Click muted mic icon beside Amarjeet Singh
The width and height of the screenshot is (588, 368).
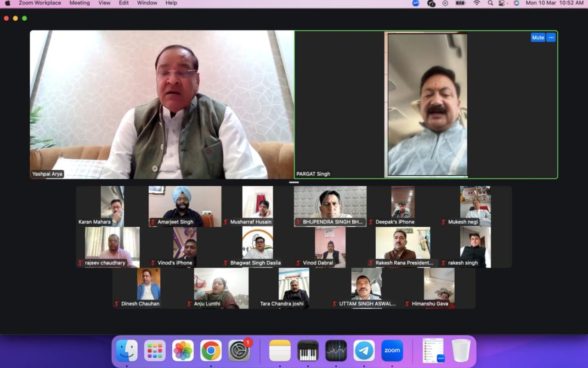click(x=153, y=222)
